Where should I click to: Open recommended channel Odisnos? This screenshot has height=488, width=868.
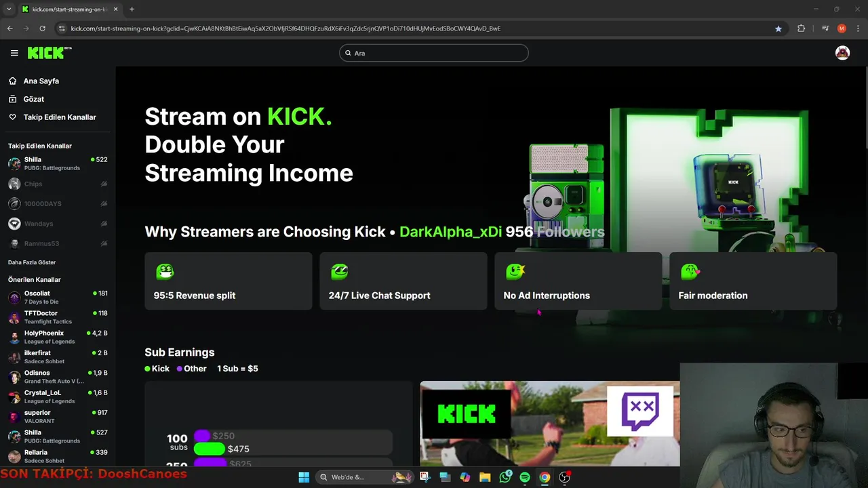[x=58, y=377]
